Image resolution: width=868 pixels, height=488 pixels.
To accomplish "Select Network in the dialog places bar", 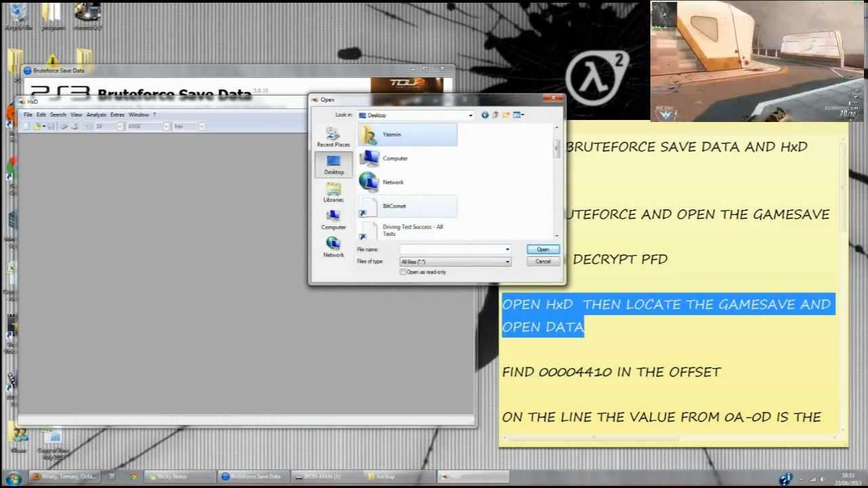I will 333,247.
